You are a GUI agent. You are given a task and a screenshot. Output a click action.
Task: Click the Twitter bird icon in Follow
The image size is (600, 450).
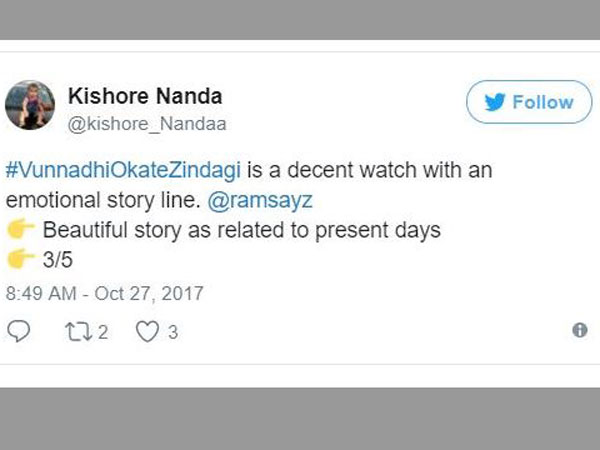pos(493,102)
